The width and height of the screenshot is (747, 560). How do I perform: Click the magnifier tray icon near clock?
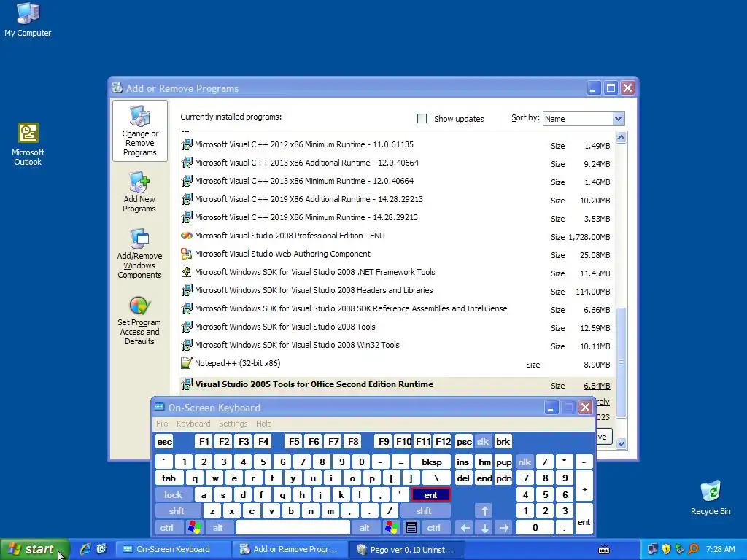point(693,549)
